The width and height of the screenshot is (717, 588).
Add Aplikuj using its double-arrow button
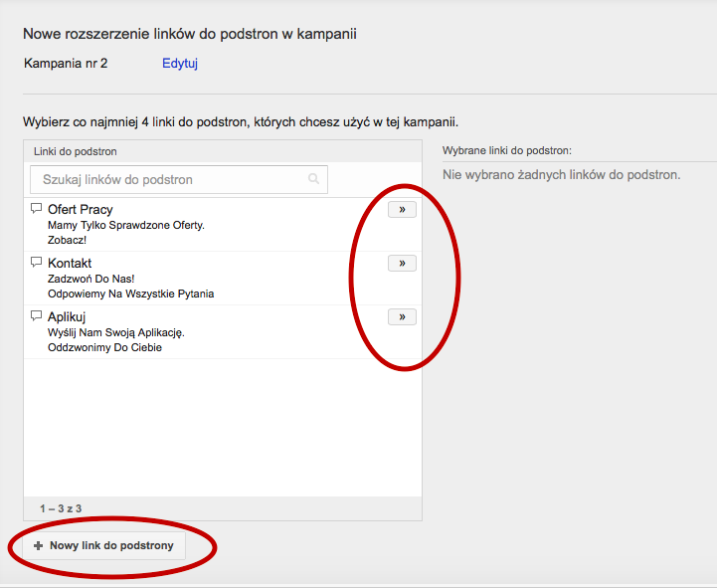coord(402,317)
